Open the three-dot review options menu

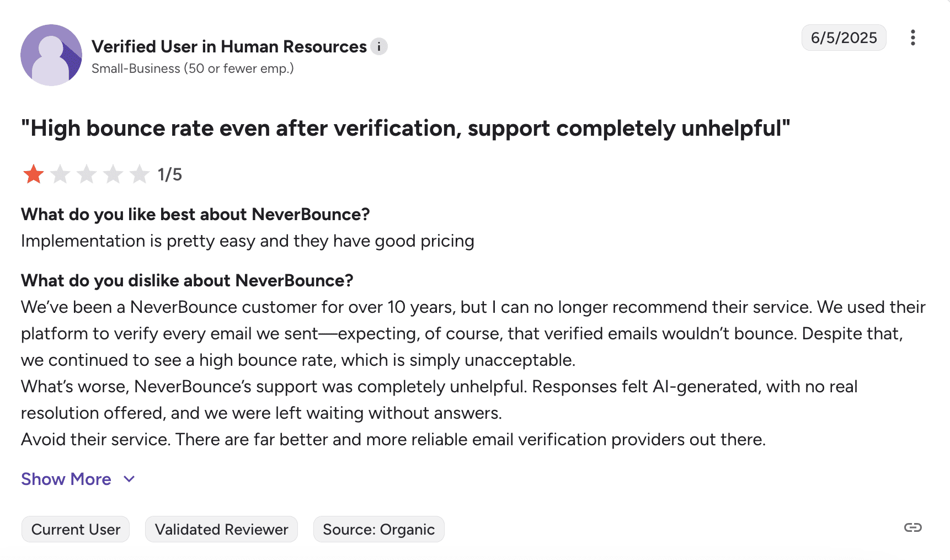912,38
